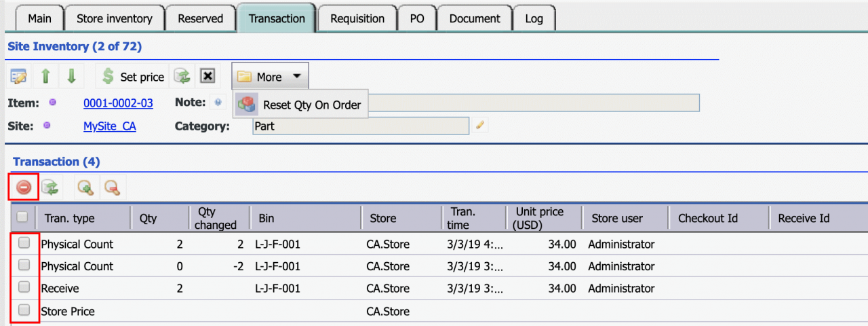Screen dimensions: 868x326
Task: Click the pencil icon next to Category field
Action: (480, 125)
